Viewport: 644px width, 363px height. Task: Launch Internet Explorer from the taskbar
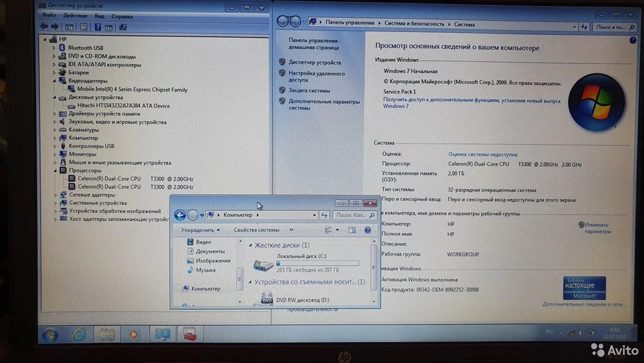tap(79, 335)
